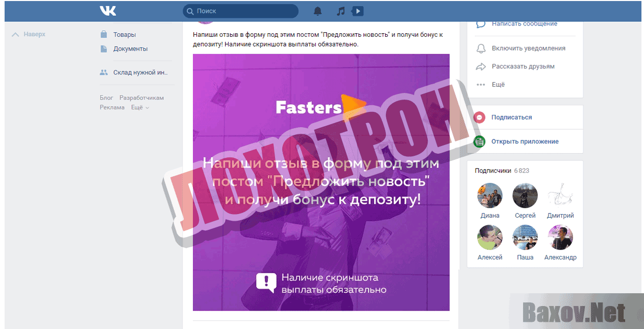Open Диана's profile from the subscribers list
644x329 pixels.
coord(489,195)
